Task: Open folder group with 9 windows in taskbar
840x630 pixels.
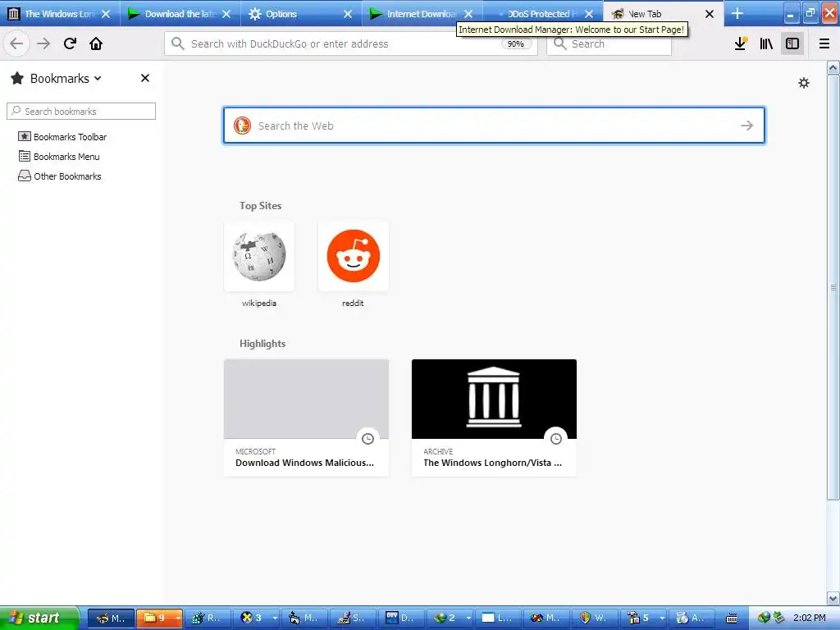Action: pyautogui.click(x=160, y=618)
